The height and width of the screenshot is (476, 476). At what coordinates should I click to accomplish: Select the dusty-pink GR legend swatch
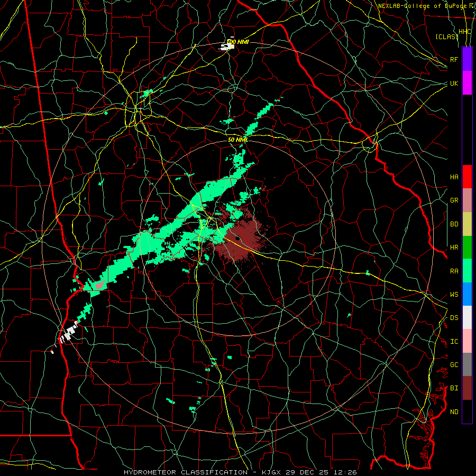[467, 200]
